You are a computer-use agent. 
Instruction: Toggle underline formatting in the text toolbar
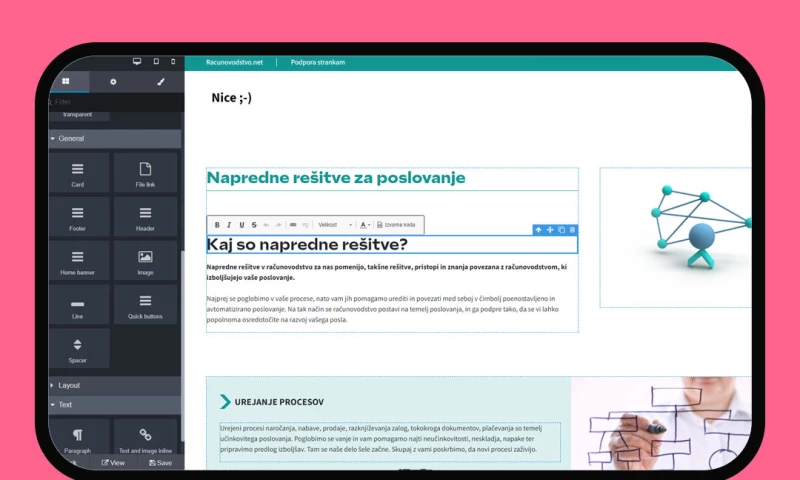click(x=241, y=225)
